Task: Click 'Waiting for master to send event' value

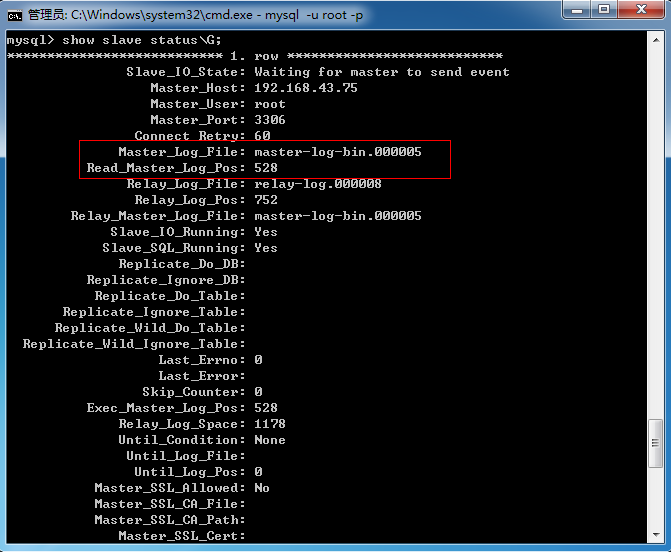Action: 382,72
